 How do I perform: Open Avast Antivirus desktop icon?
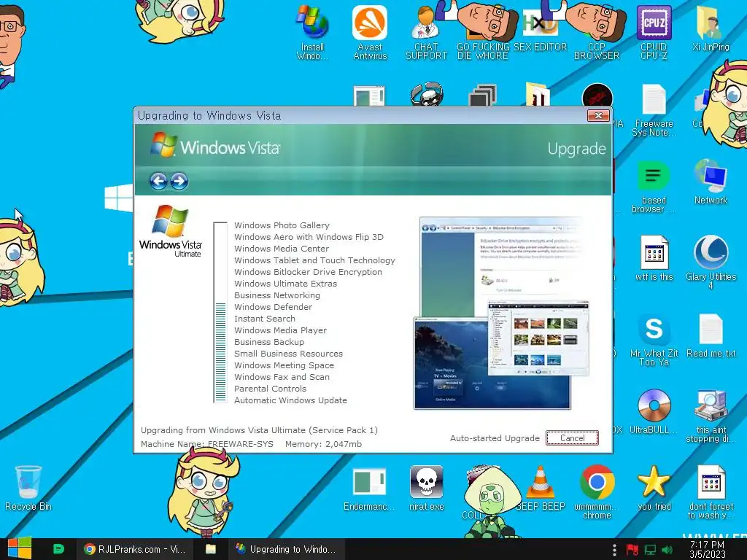coord(370,32)
